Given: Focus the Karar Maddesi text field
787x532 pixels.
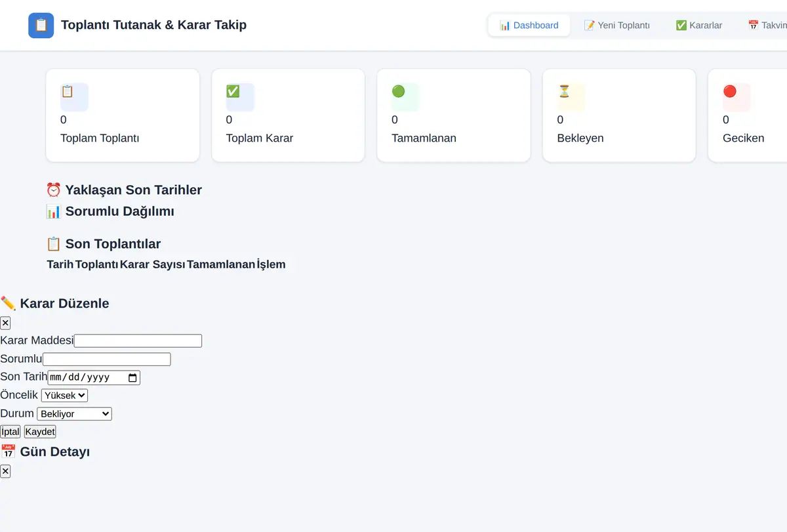Looking at the screenshot, I should (138, 341).
